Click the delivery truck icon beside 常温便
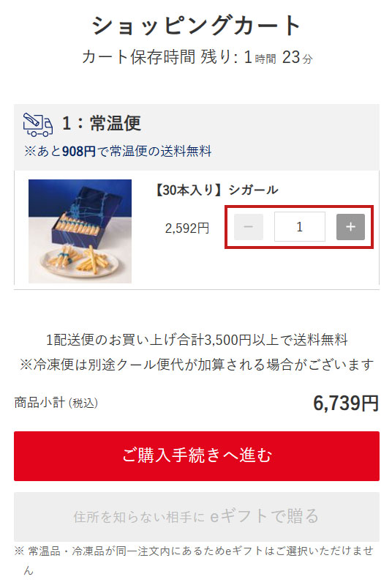The image size is (392, 588). pyautogui.click(x=38, y=124)
